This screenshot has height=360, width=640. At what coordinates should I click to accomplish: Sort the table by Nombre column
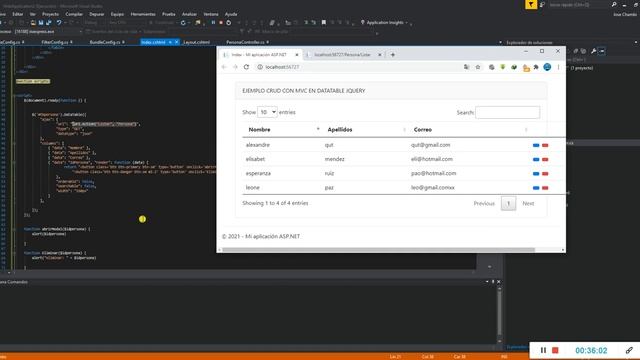click(x=282, y=129)
